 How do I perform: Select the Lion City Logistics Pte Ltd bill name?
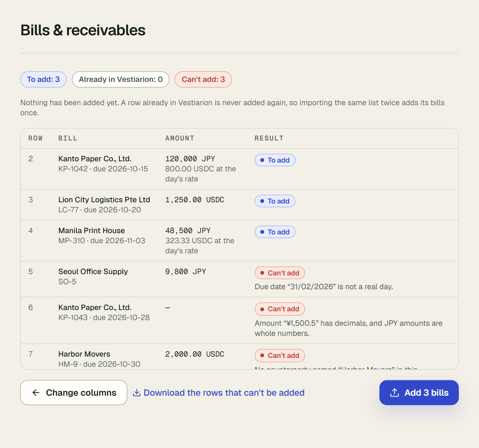click(x=104, y=200)
